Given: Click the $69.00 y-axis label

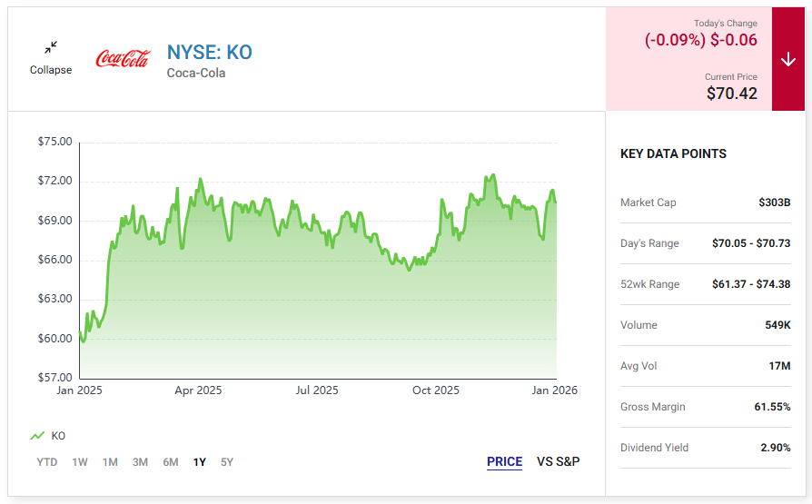Looking at the screenshot, I should pyautogui.click(x=54, y=221).
